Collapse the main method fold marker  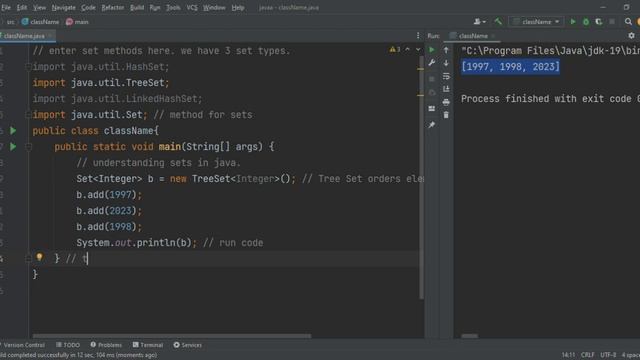click(28, 147)
